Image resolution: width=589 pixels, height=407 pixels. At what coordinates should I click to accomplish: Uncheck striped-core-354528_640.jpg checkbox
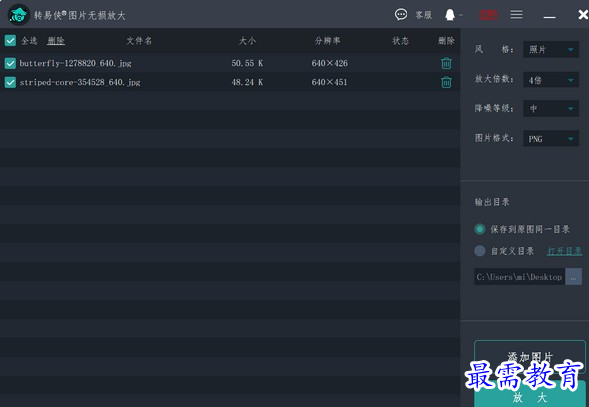click(10, 82)
